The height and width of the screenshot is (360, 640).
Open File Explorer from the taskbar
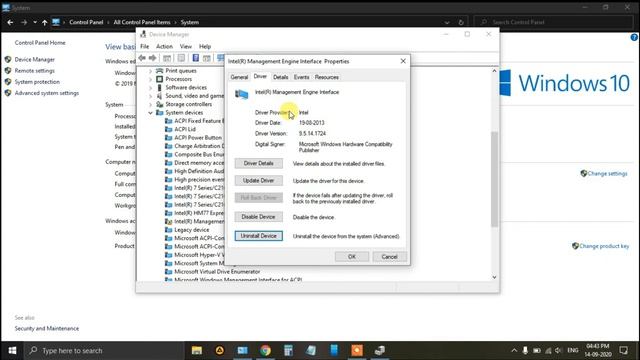197,350
